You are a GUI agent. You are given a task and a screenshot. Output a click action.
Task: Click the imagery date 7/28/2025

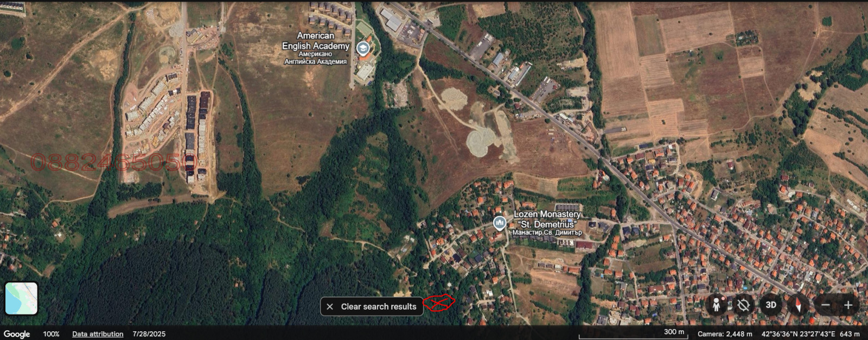[x=149, y=334]
